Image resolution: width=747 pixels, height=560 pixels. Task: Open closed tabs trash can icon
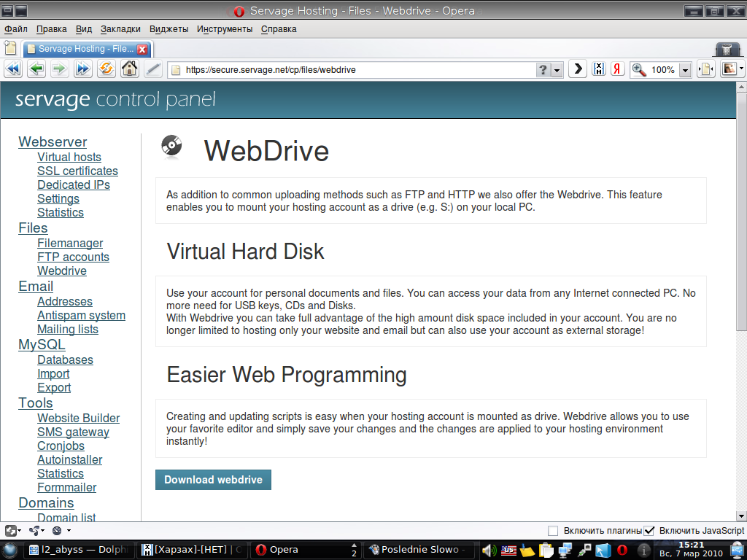(727, 49)
